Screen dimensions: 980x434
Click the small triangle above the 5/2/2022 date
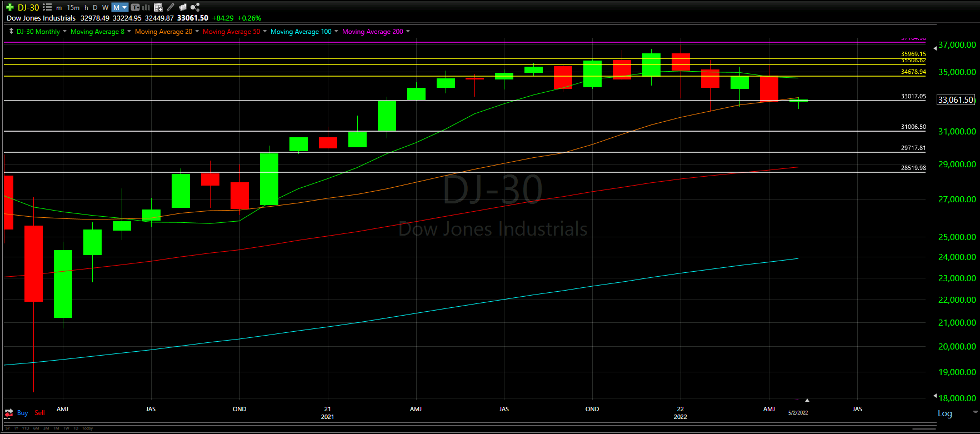click(x=807, y=400)
